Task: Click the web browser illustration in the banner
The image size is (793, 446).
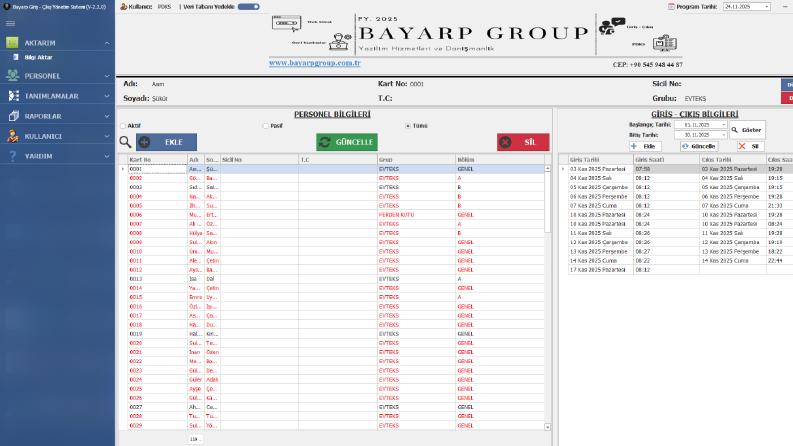Action: click(286, 24)
